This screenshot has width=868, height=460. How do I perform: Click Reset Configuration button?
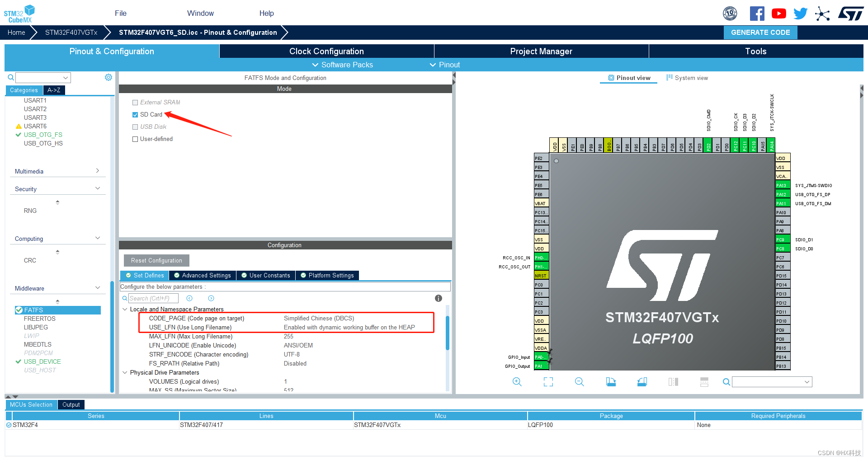[x=156, y=260]
